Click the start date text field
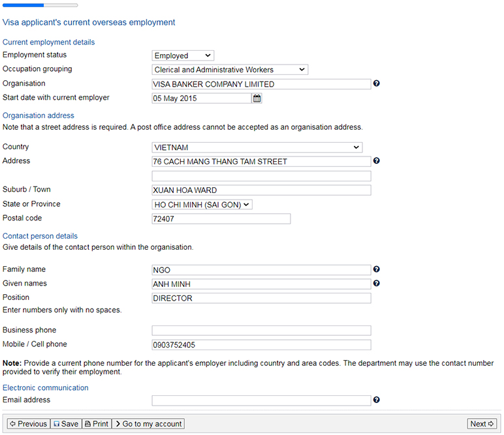504x435 pixels. [202, 98]
